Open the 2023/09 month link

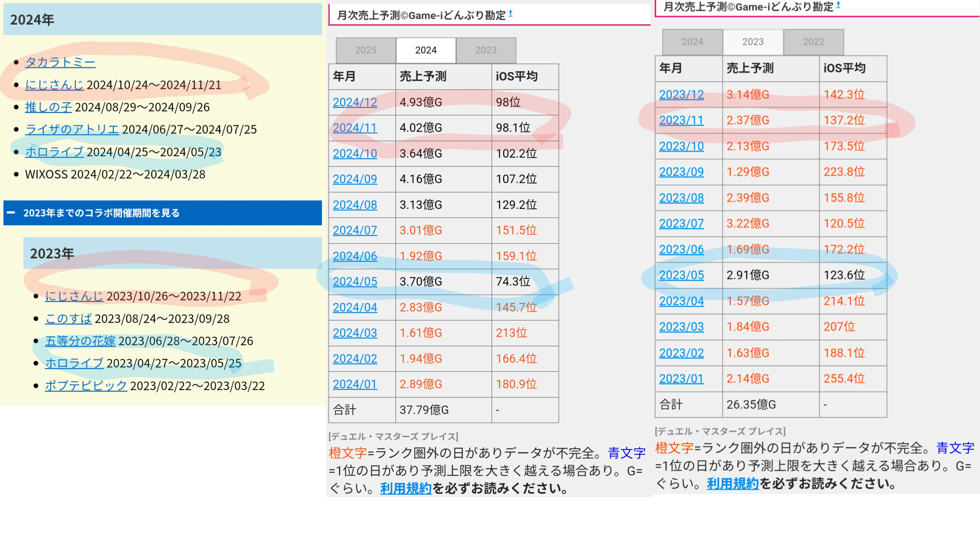click(x=681, y=172)
